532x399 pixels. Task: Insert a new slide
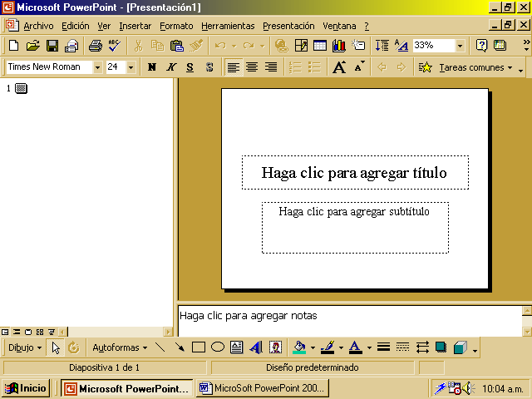[358, 46]
